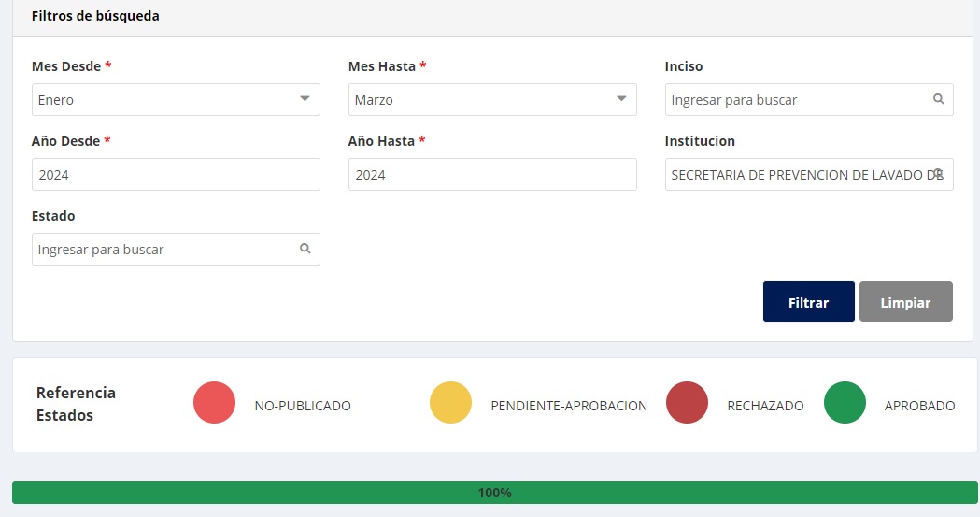Click the Limpiar button

(x=905, y=302)
